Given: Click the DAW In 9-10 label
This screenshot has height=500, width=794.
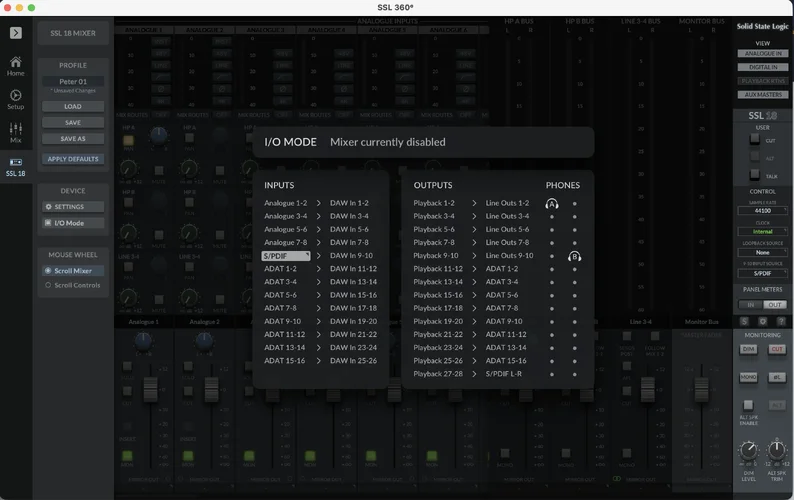Looking at the screenshot, I should tap(351, 256).
